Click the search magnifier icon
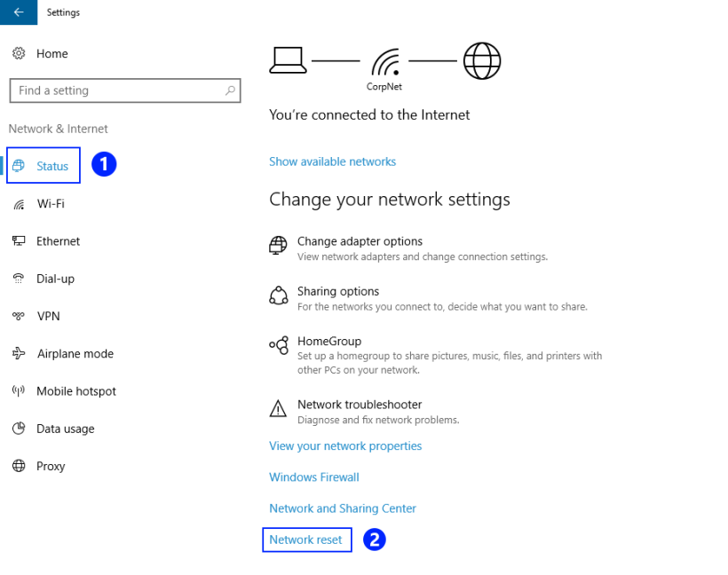The width and height of the screenshot is (728, 575). click(x=230, y=91)
